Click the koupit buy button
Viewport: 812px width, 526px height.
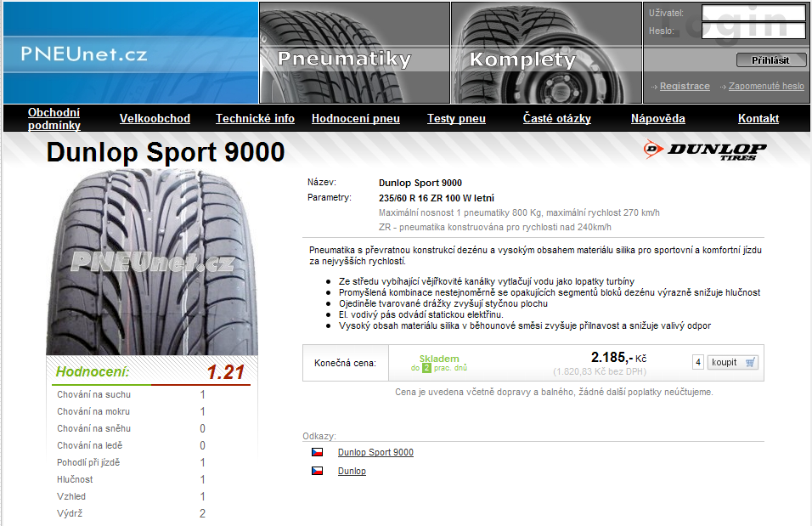coord(733,362)
